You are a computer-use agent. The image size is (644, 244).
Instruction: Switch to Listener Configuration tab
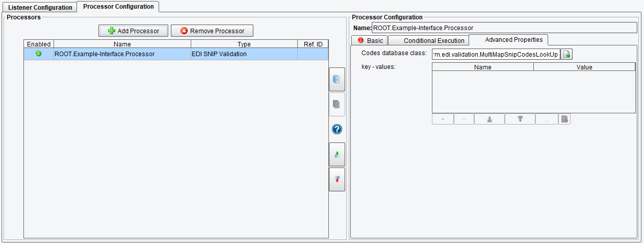click(x=40, y=8)
